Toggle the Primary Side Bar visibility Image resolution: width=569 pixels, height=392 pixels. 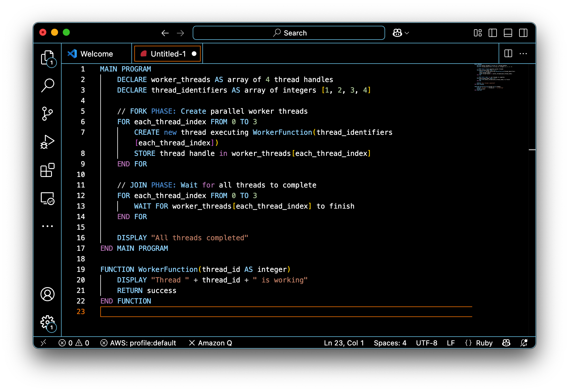click(x=493, y=33)
